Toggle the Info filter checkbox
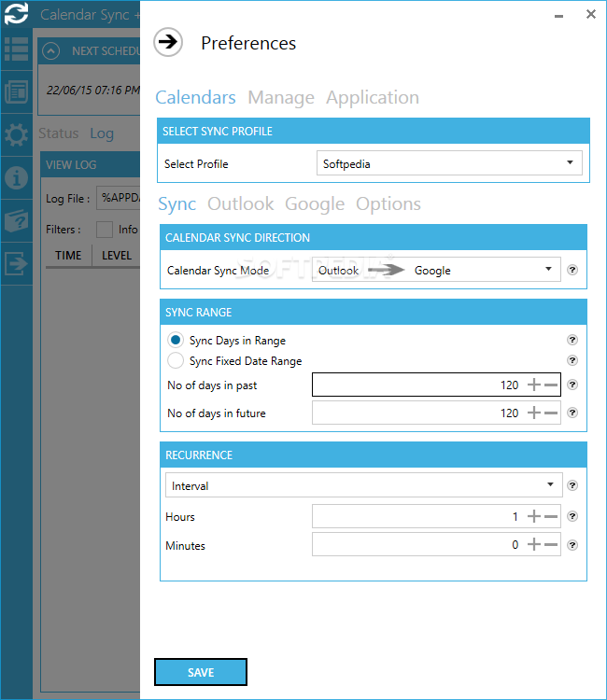This screenshot has width=607, height=700. pos(105,230)
